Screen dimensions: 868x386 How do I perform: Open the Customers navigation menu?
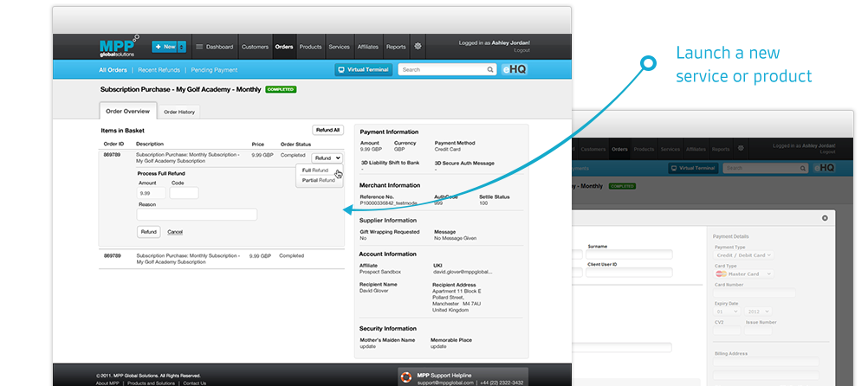(x=255, y=47)
